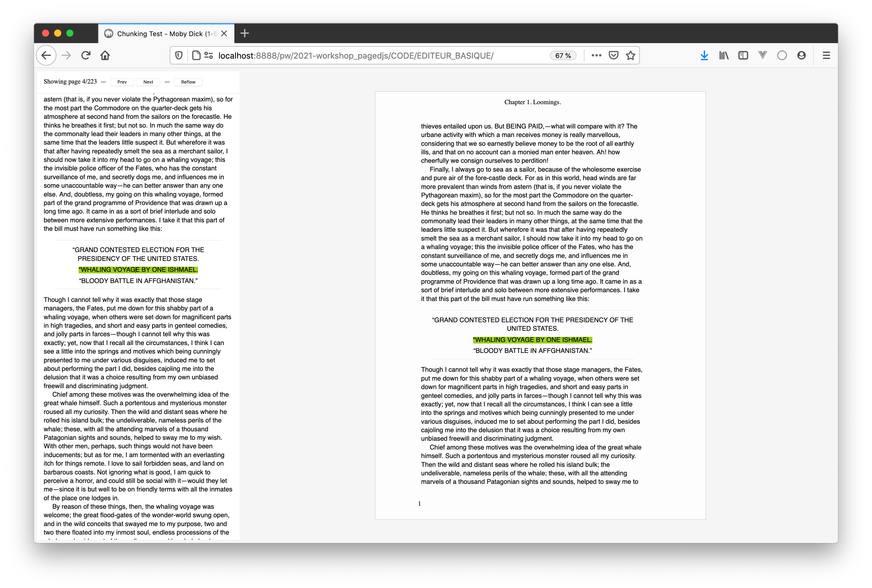Screen dimensions: 872x588
Task: Go to browser home page icon
Action: pyautogui.click(x=105, y=56)
